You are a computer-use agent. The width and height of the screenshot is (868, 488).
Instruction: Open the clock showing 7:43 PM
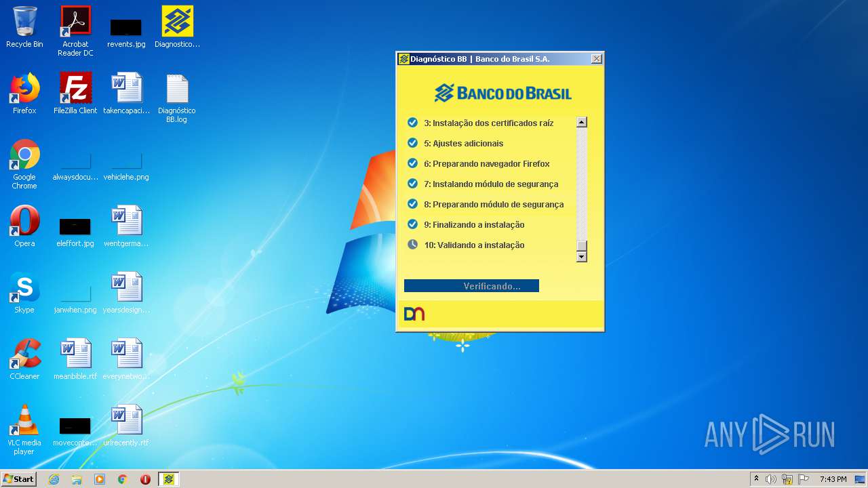pyautogui.click(x=833, y=479)
